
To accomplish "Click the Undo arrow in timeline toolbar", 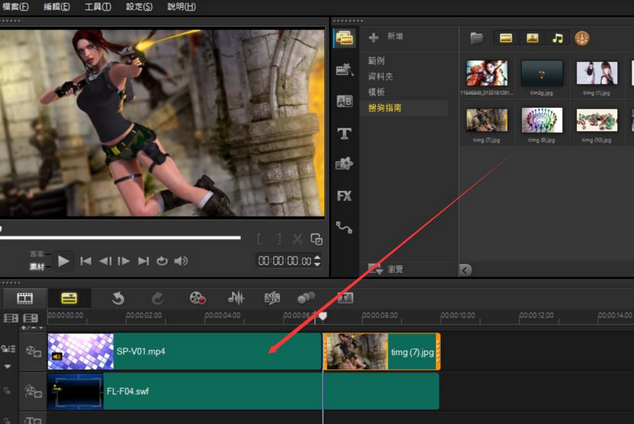I will 117,298.
